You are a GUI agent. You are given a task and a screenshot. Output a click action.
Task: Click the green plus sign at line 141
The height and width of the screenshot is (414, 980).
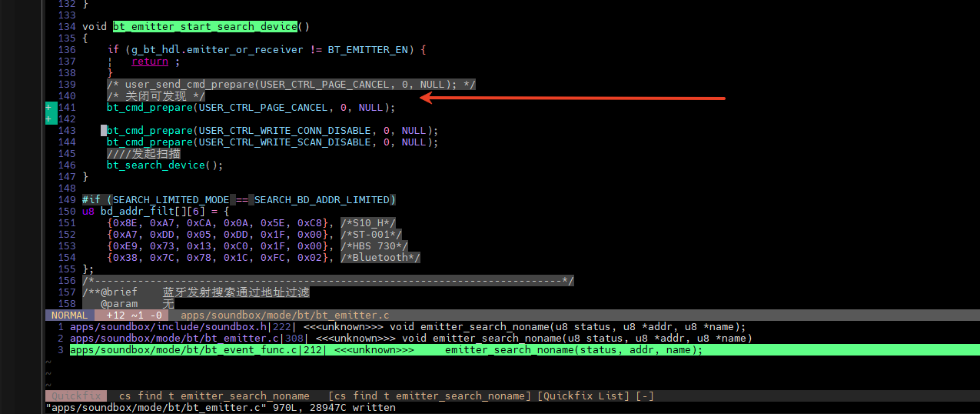48,107
